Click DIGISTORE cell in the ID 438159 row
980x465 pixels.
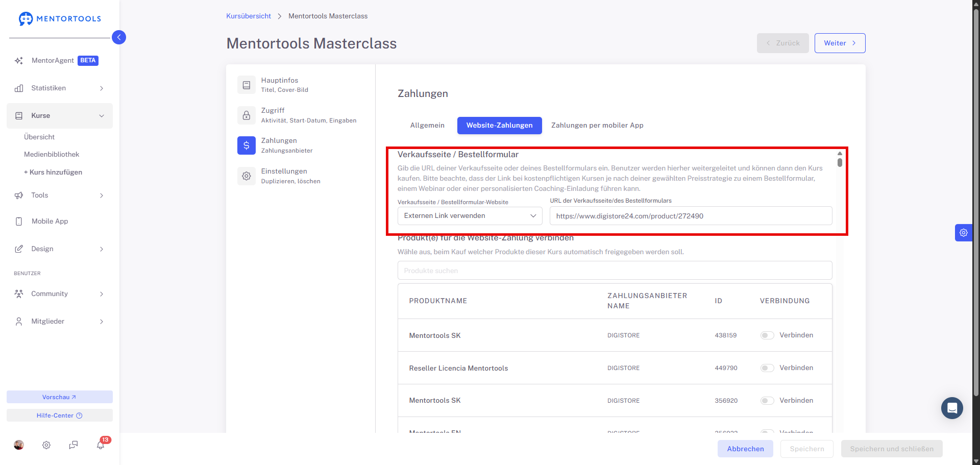623,336
